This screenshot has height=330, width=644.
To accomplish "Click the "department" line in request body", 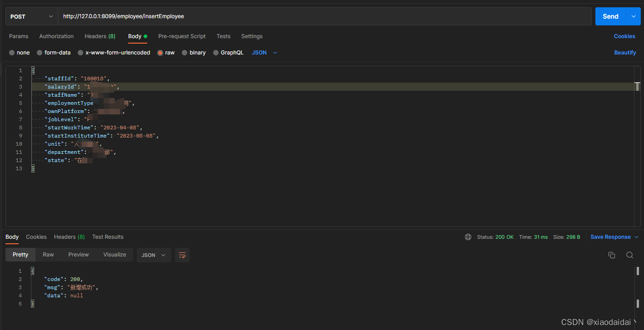I will pos(80,152).
